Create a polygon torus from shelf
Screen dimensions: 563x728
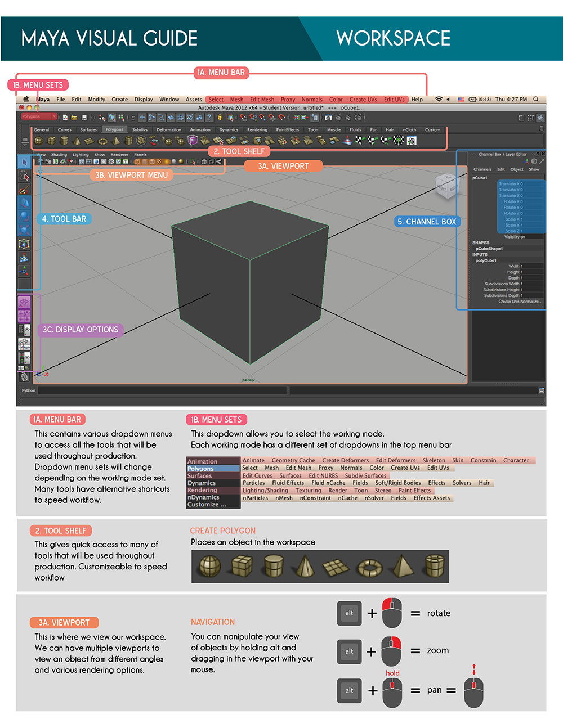coord(103,141)
